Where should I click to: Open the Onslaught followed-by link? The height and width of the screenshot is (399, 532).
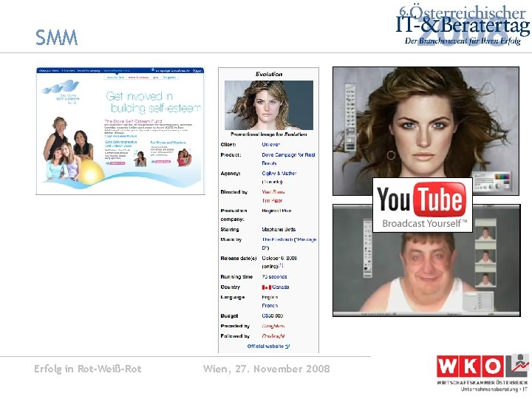tap(273, 336)
